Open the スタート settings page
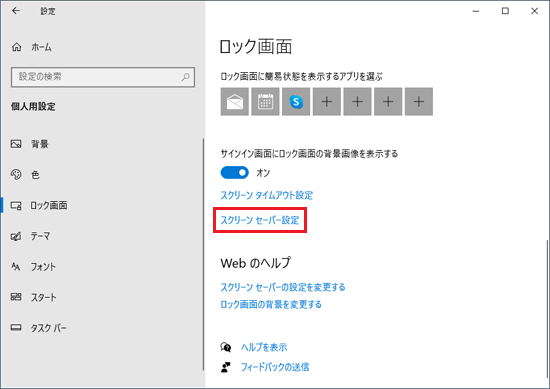The height and width of the screenshot is (389, 550). click(43, 297)
